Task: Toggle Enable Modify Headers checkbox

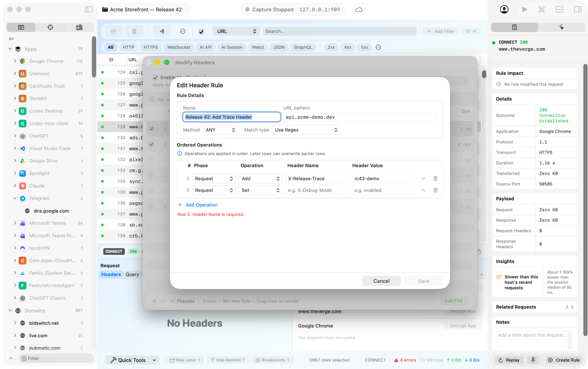Action: pos(155,78)
